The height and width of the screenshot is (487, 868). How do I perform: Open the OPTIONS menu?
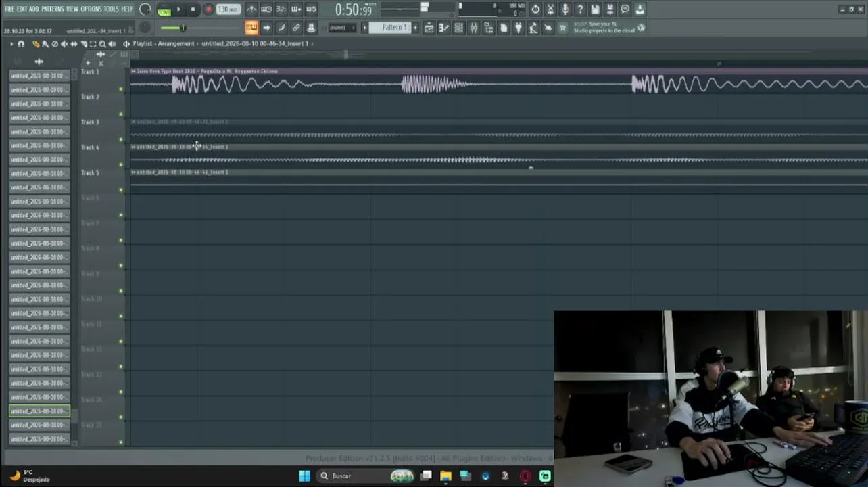91,9
